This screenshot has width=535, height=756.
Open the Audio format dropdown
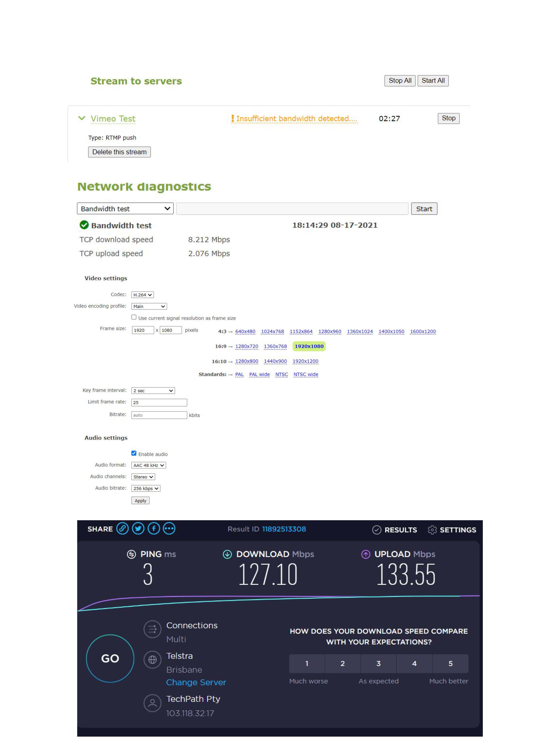pyautogui.click(x=149, y=465)
